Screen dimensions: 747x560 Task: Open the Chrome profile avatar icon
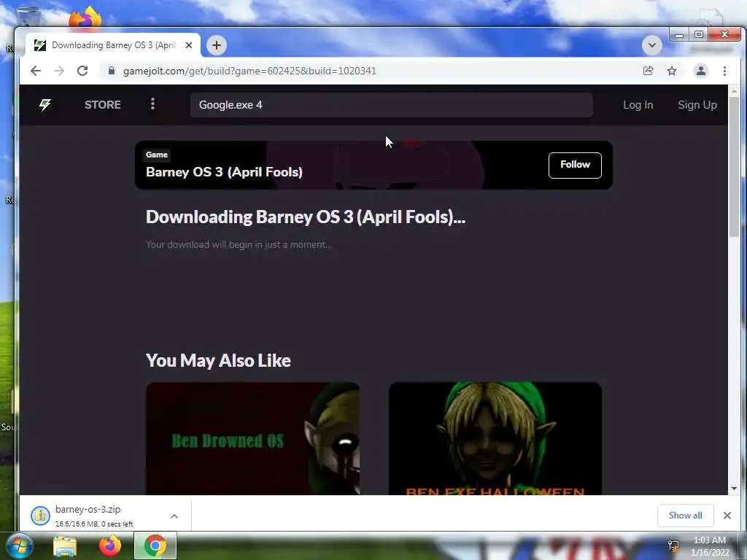click(701, 71)
